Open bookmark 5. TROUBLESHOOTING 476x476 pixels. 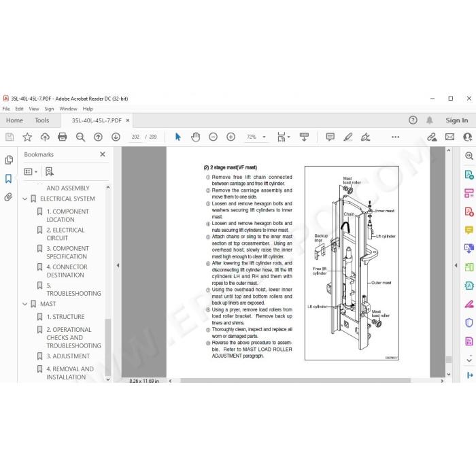(x=73, y=289)
